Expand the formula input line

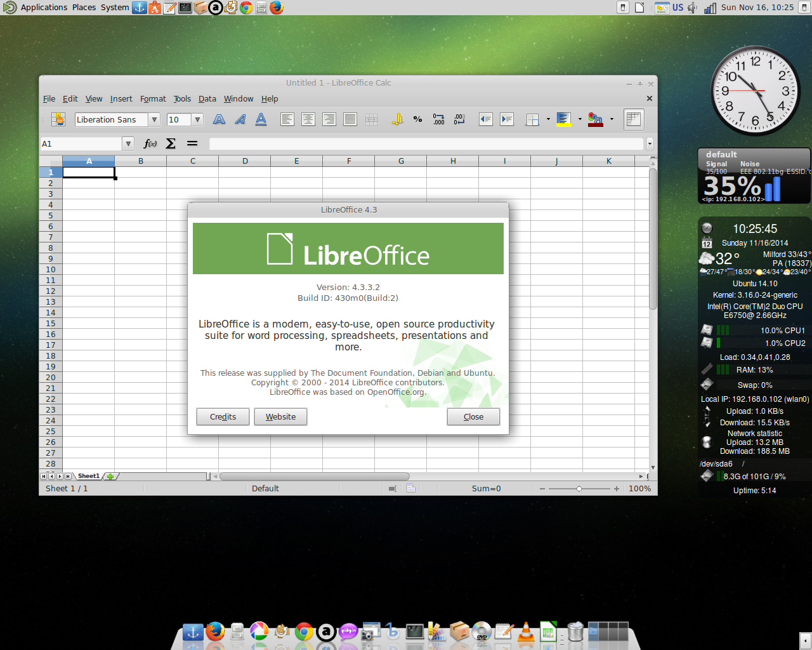point(650,143)
